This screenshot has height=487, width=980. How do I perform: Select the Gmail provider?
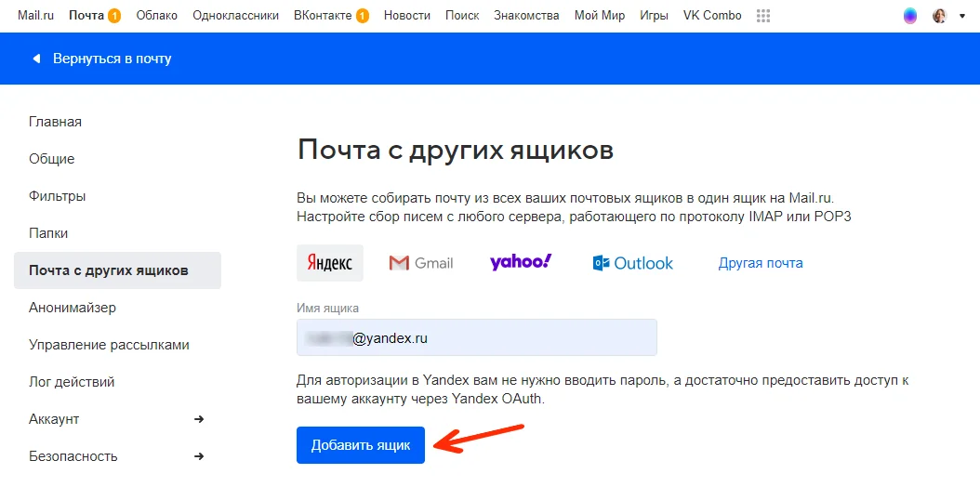pos(420,263)
